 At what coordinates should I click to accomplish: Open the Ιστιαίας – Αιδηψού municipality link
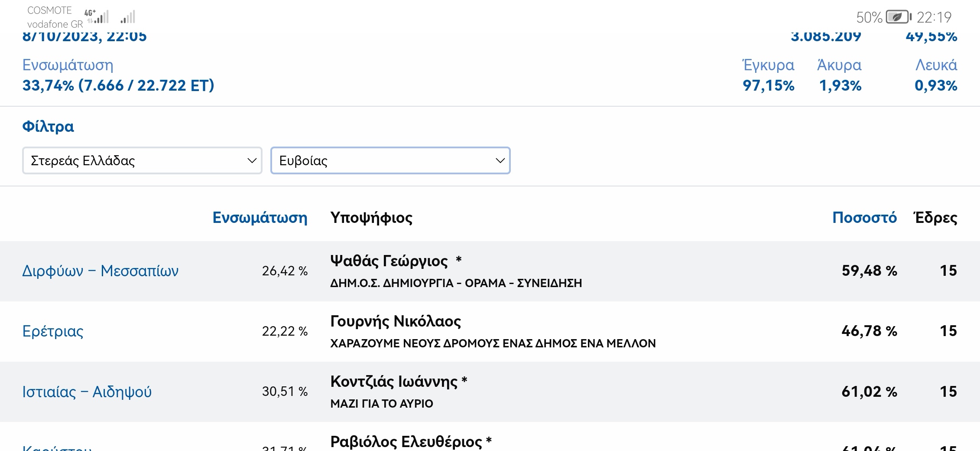click(x=87, y=392)
